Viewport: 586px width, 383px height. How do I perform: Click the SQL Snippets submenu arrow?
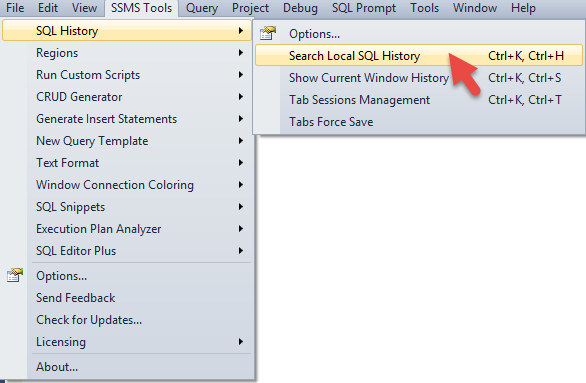coord(241,207)
